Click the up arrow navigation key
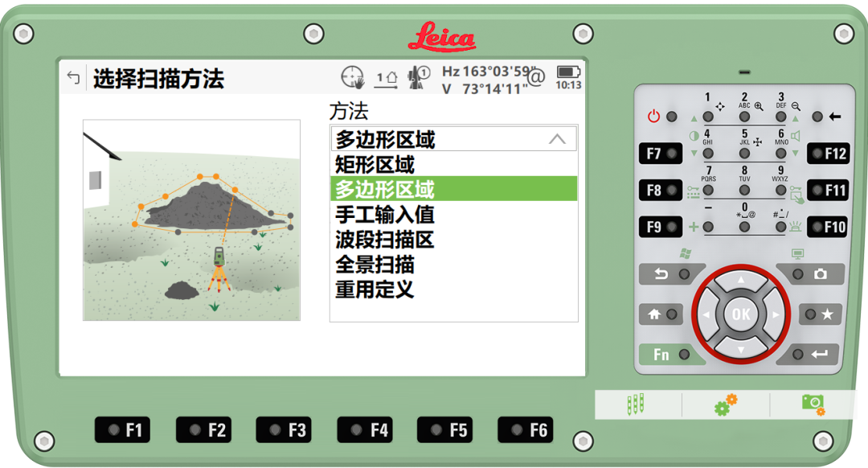 pos(741,281)
